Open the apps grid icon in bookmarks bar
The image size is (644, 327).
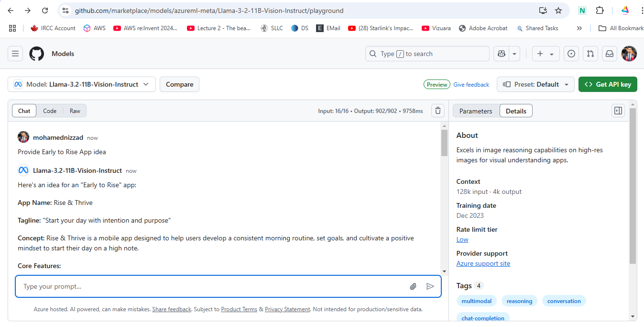tap(12, 28)
